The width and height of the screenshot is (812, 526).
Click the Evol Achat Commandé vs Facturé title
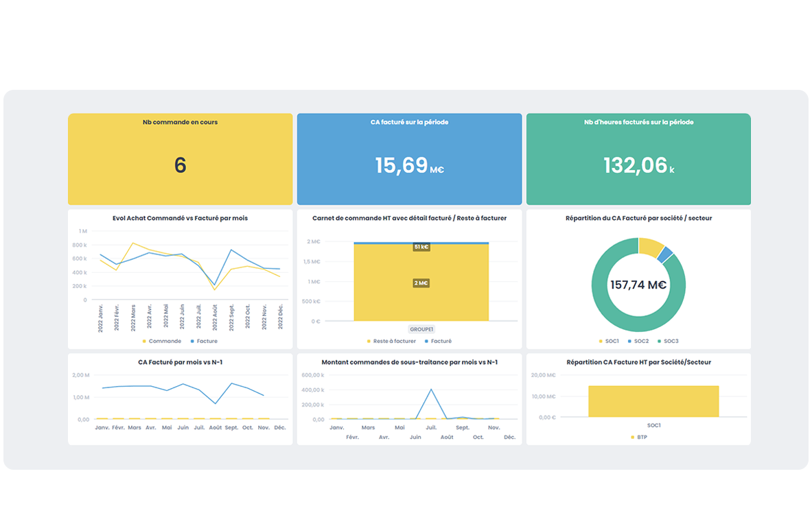(x=180, y=218)
